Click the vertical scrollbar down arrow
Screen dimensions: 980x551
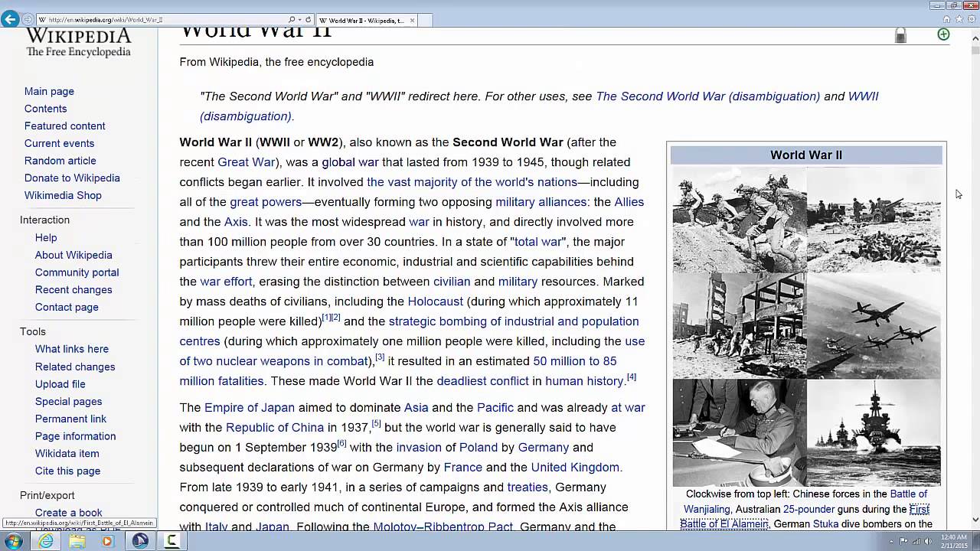975,520
